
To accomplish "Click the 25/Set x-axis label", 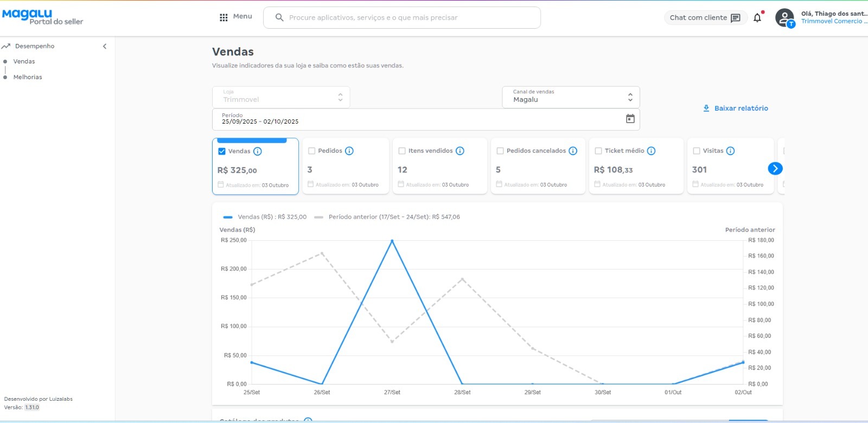I will click(252, 392).
